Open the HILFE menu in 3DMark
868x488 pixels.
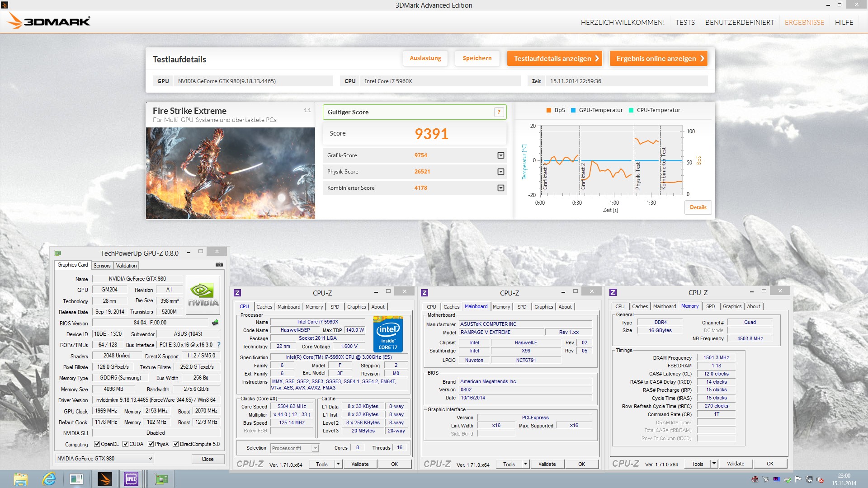tap(844, 22)
